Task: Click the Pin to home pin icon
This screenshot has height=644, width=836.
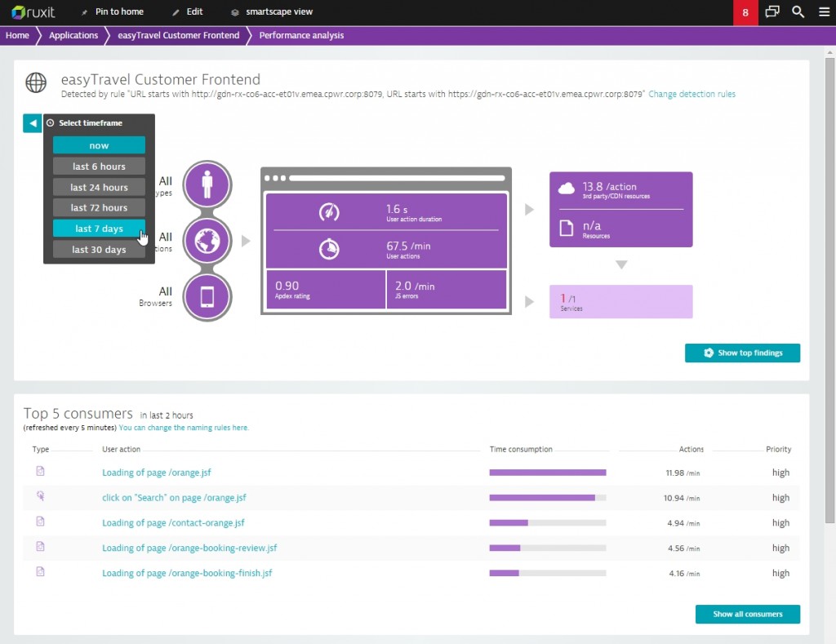Action: (84, 12)
